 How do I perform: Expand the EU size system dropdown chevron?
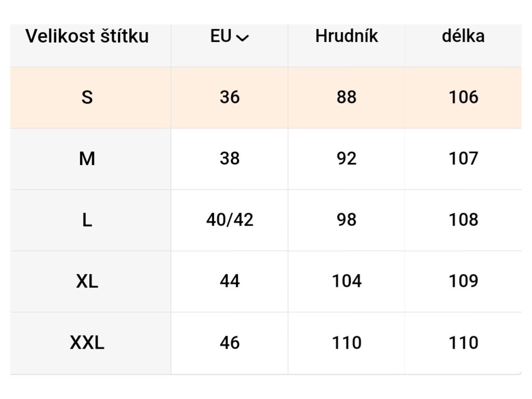[242, 37]
